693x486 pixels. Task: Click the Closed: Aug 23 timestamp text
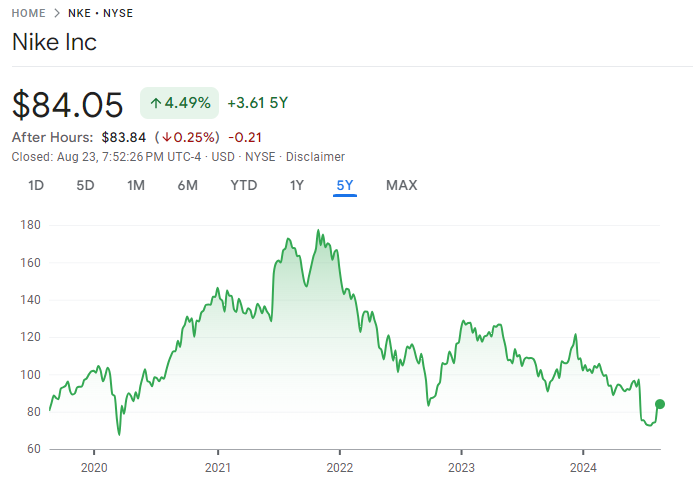[106, 157]
